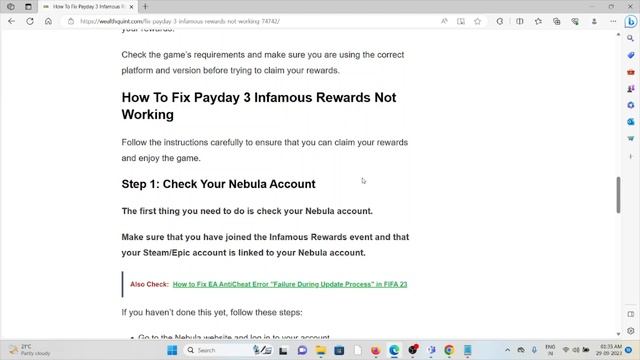
Task: Go back to the previous page
Action: tap(11, 21)
